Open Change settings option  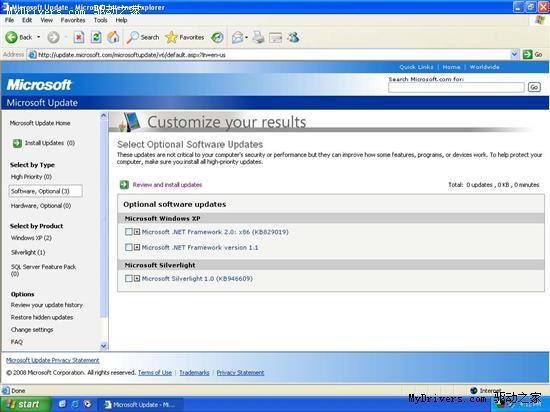pos(32,330)
